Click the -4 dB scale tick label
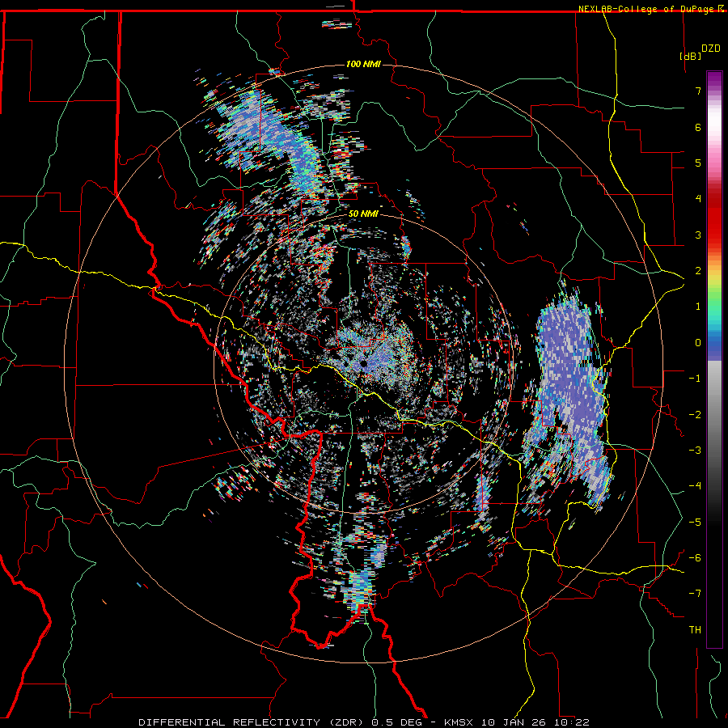The height and width of the screenshot is (728, 728). [x=695, y=486]
